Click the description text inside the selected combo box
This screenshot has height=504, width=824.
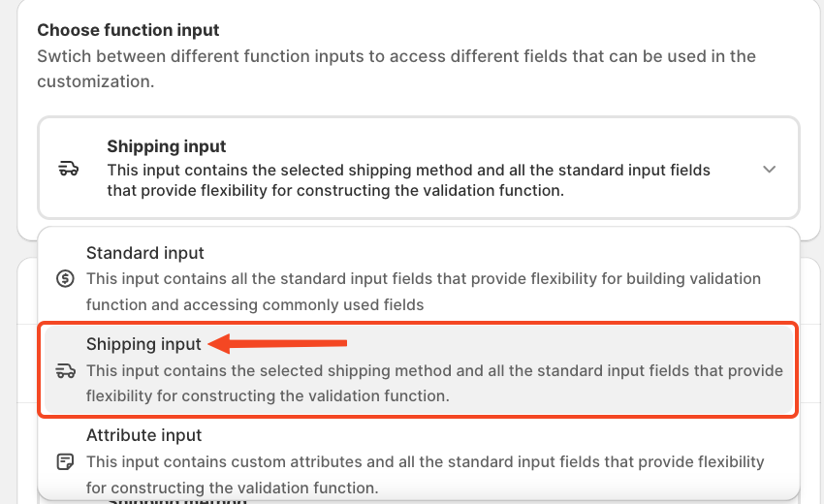point(408,180)
